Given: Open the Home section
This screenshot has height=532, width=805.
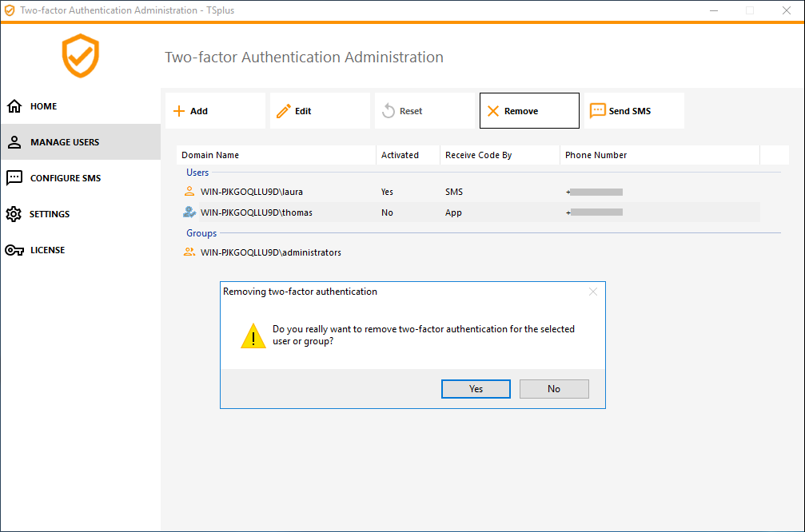Looking at the screenshot, I should (x=43, y=106).
